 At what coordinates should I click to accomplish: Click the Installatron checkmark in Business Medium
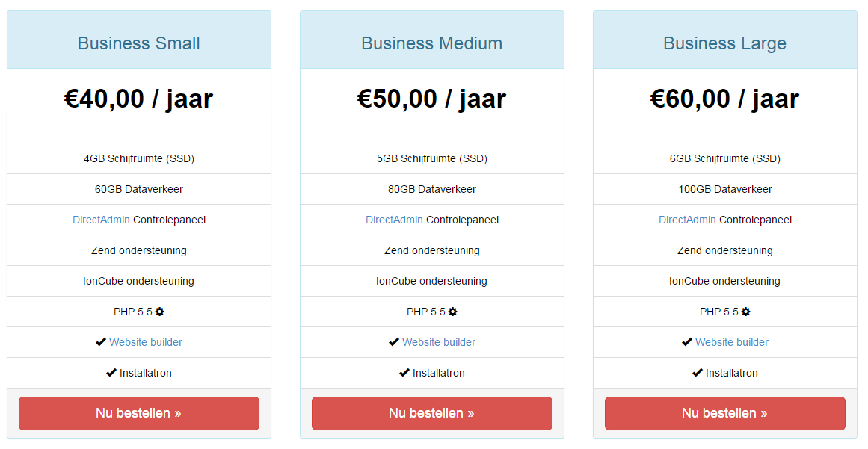pyautogui.click(x=404, y=374)
